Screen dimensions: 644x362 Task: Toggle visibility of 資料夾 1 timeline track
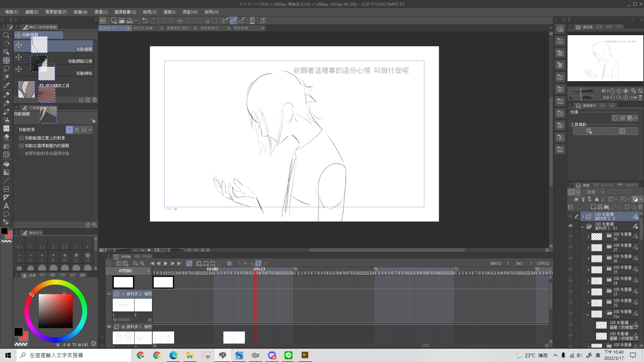click(109, 327)
